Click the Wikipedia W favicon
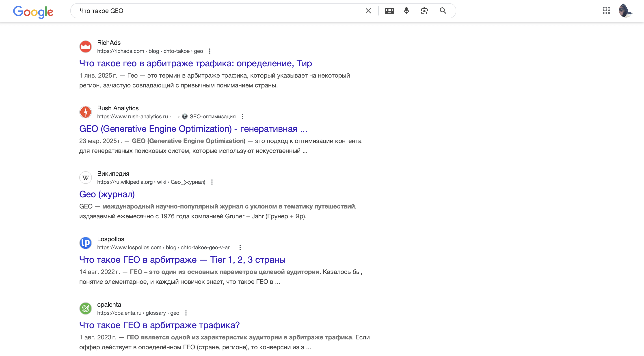Viewport: 644px width, 356px height. (86, 178)
